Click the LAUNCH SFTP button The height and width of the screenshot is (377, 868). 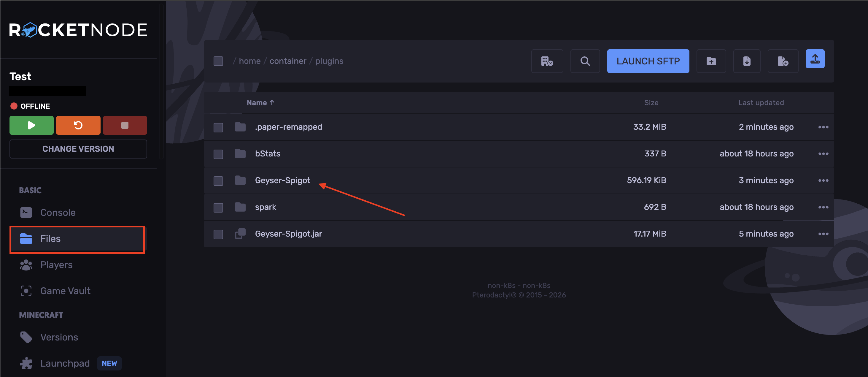click(648, 61)
